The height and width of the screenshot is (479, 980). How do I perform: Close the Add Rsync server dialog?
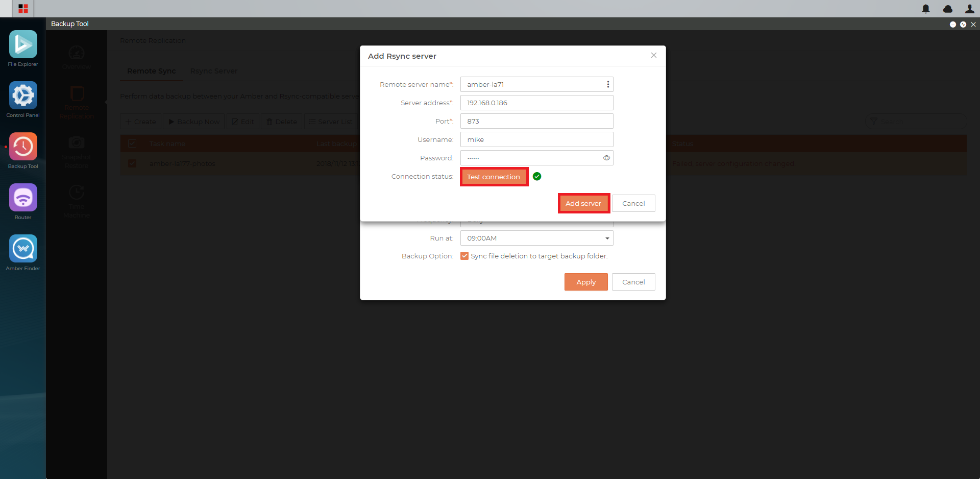(x=654, y=55)
